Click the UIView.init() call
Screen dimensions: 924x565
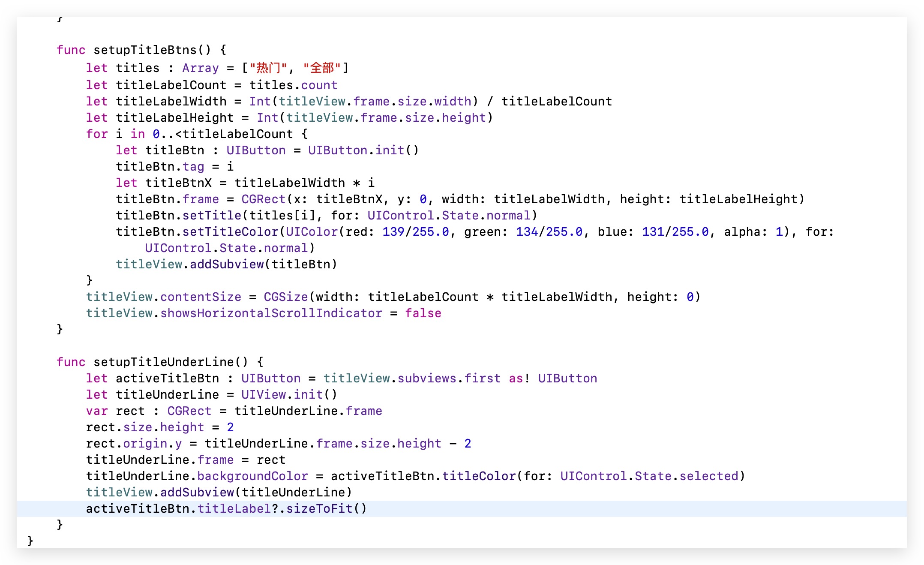(289, 395)
